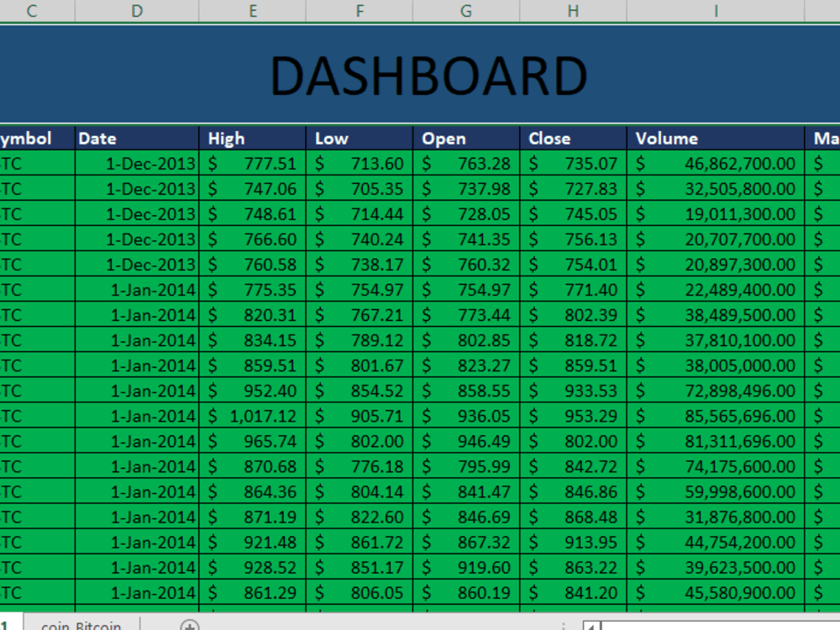Add a new sheet with the plus icon
Screen dimensions: 840x630
190,626
